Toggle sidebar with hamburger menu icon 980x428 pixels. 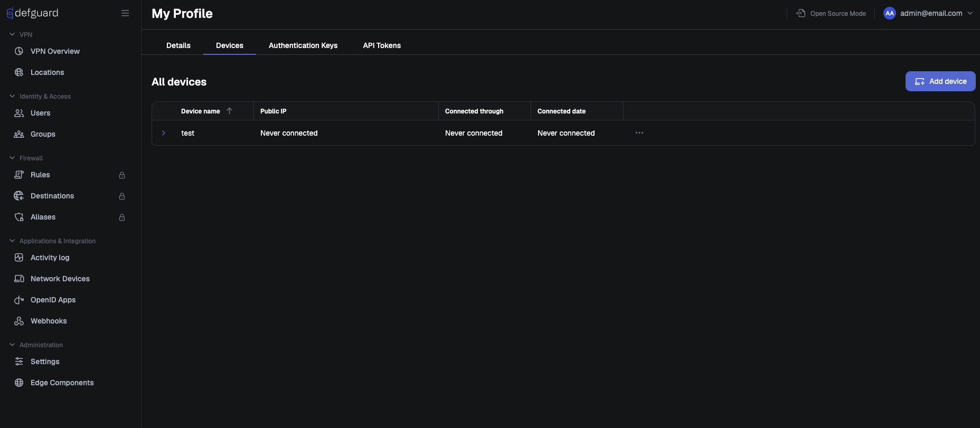coord(125,13)
